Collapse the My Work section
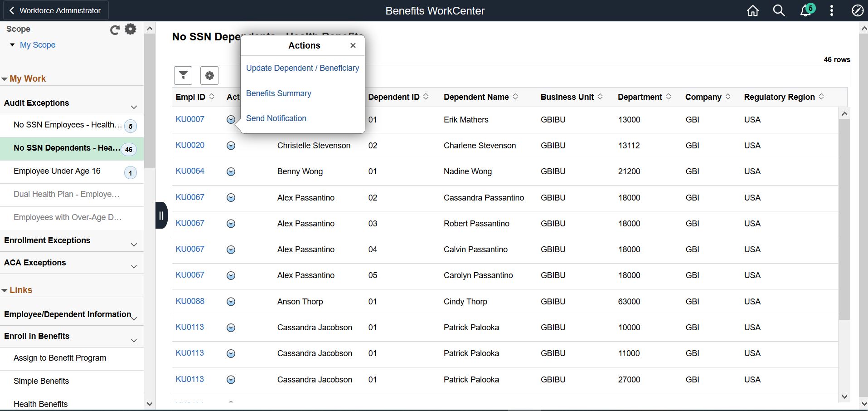Image resolution: width=868 pixels, height=411 pixels. point(5,79)
